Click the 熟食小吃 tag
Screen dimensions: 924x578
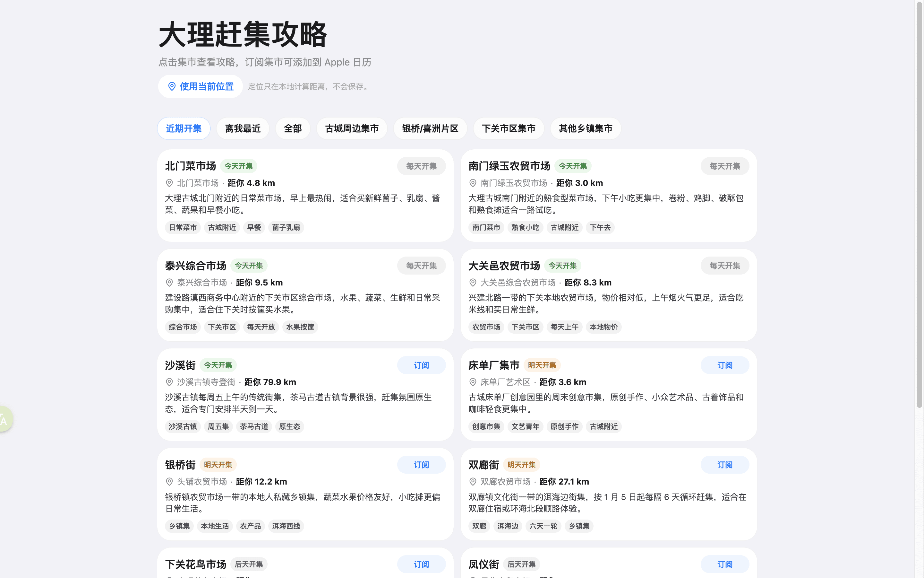(526, 227)
